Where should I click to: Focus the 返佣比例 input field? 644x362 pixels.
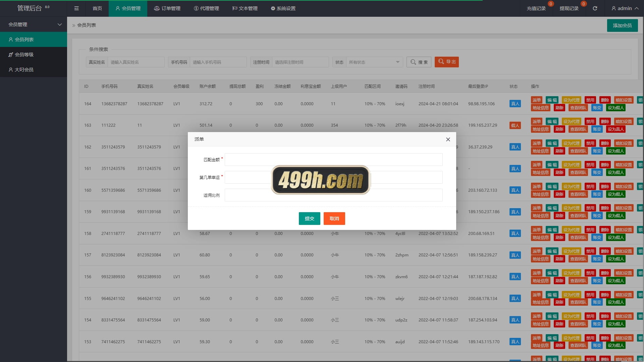[x=333, y=195]
